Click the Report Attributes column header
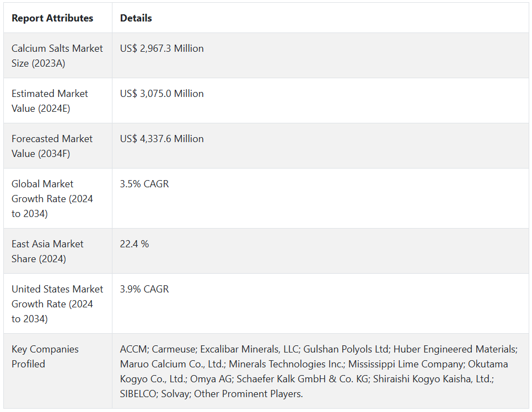Screen dimensions: 532x412 point(52,18)
